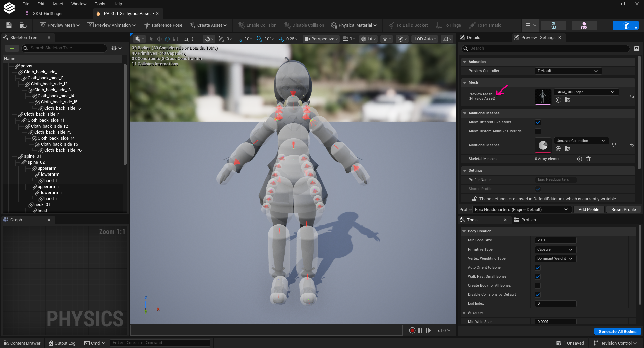Add a Skeletal Meshes array element
This screenshot has height=348, width=644.
[x=580, y=159]
